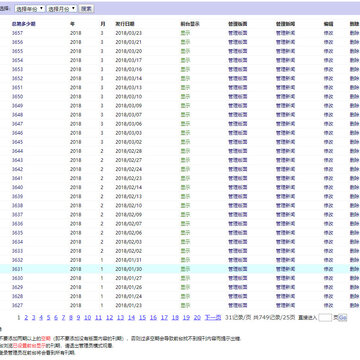The width and height of the screenshot is (360, 360).
Task: Open page 8 in pagination
Action: pyautogui.click(x=71, y=318)
